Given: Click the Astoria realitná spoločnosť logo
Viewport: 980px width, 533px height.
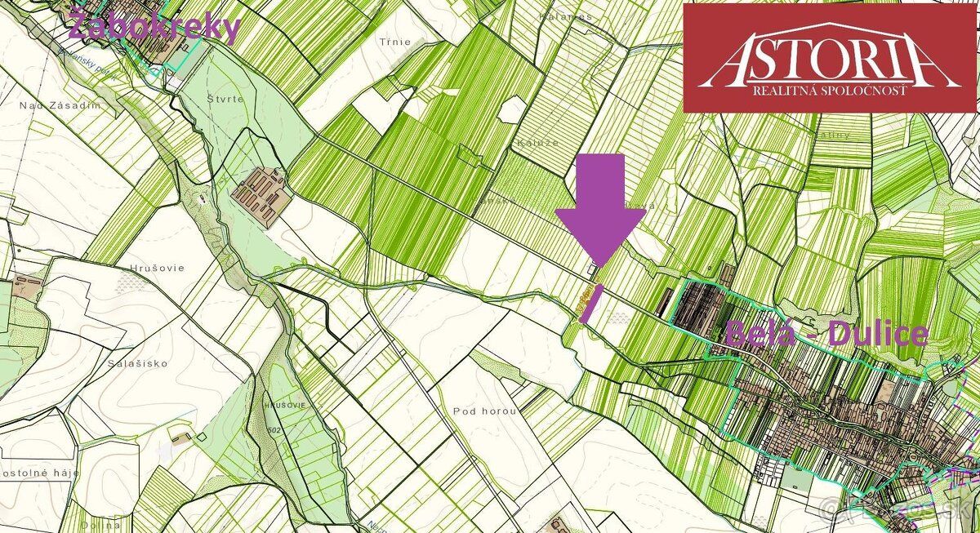Looking at the screenshot, I should click(x=831, y=57).
